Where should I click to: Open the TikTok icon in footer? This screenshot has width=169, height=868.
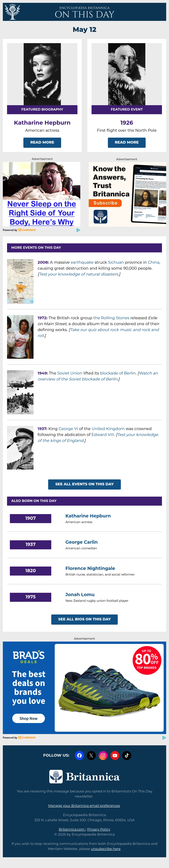click(127, 755)
